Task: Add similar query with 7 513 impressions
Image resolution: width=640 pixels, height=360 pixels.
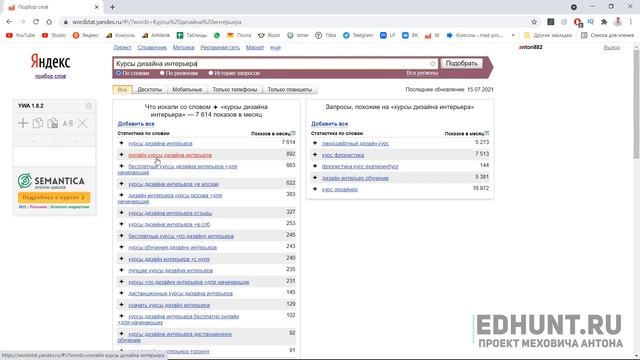Action: click(x=315, y=155)
